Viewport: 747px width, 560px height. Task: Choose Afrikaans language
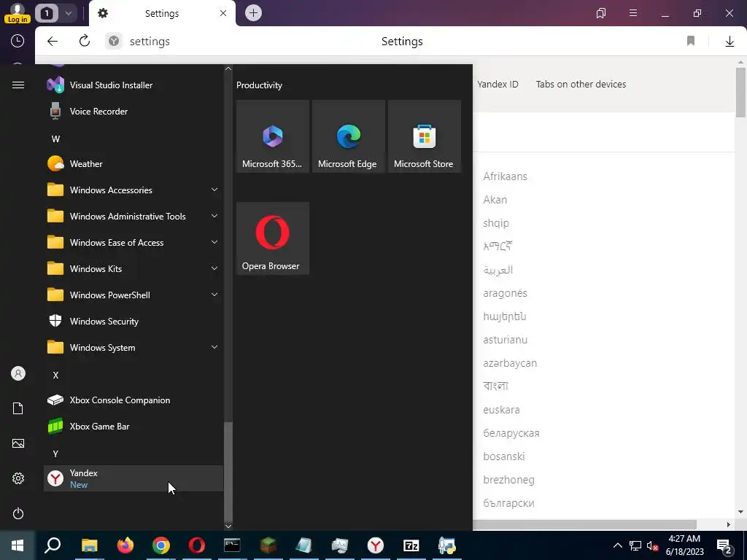505,176
